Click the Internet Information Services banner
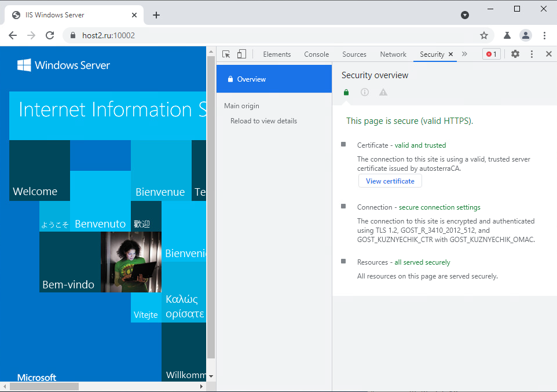The height and width of the screenshot is (392, 557). [x=108, y=115]
